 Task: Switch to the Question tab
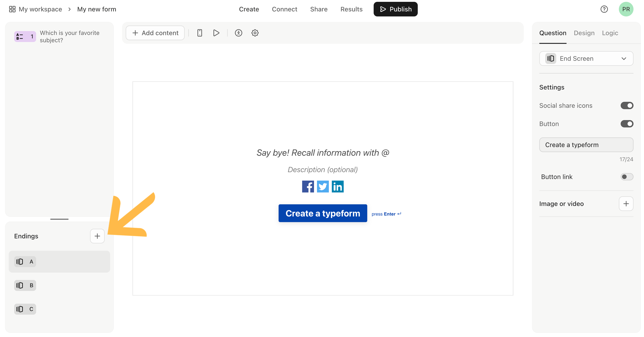(x=553, y=33)
